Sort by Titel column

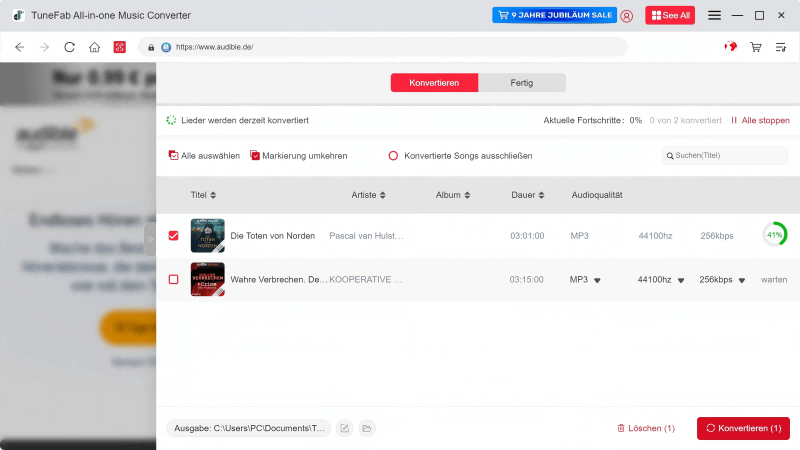coord(203,195)
